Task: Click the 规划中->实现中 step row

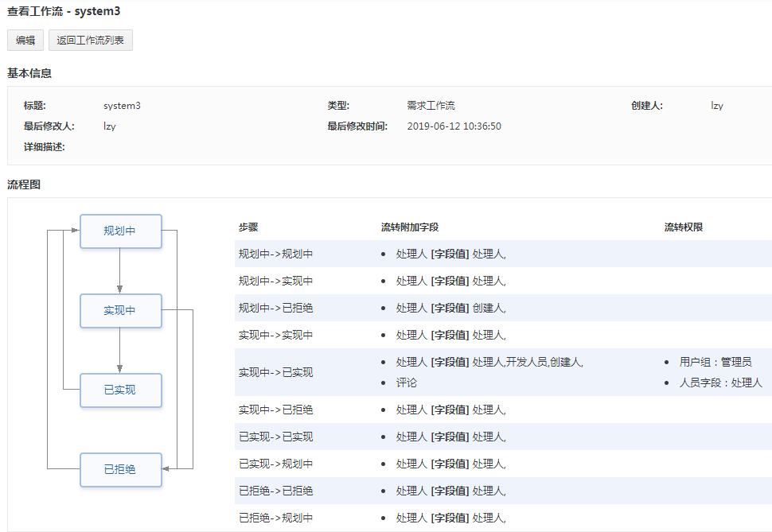Action: pyautogui.click(x=503, y=281)
